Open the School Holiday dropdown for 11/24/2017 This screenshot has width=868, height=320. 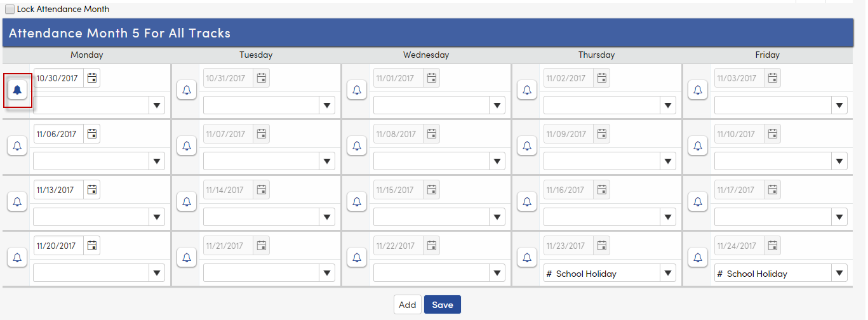tap(780, 274)
